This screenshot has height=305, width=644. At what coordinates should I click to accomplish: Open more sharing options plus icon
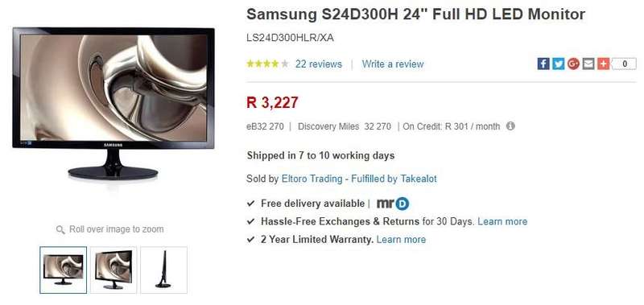pyautogui.click(x=603, y=64)
